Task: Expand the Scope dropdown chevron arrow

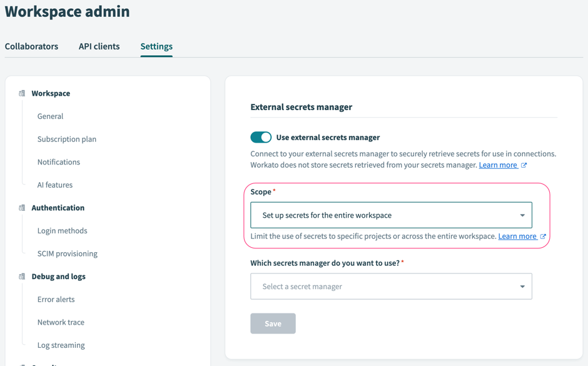Action: point(522,214)
